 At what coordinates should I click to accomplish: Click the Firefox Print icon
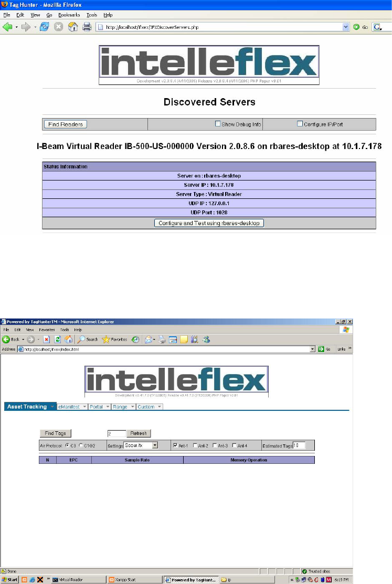(87, 27)
